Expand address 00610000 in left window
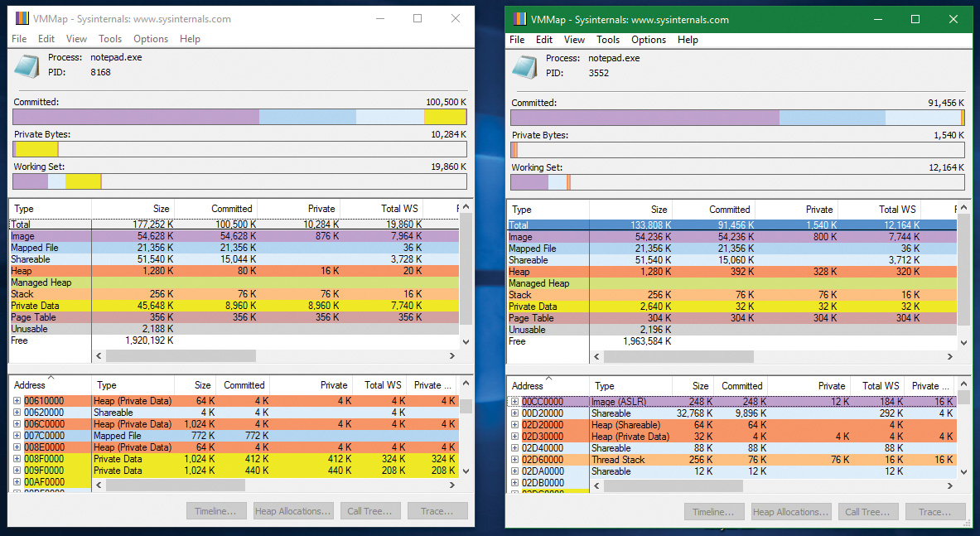 pyautogui.click(x=17, y=401)
